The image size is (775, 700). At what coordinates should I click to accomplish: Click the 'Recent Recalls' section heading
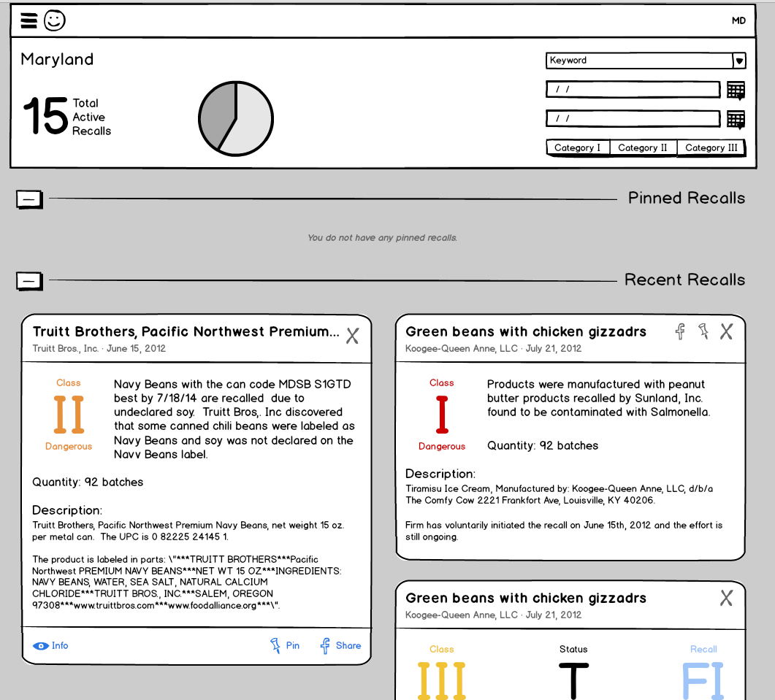(x=684, y=280)
